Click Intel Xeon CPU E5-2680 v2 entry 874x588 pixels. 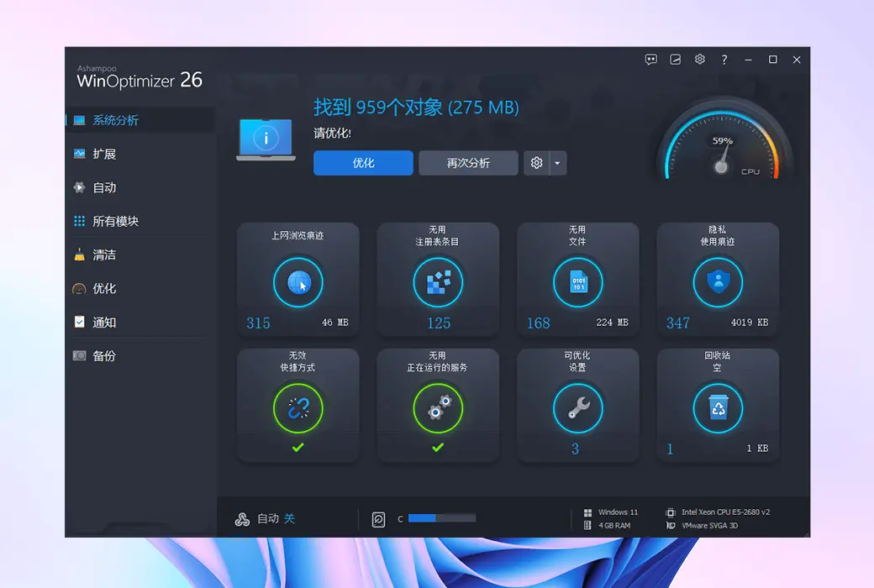(x=719, y=512)
